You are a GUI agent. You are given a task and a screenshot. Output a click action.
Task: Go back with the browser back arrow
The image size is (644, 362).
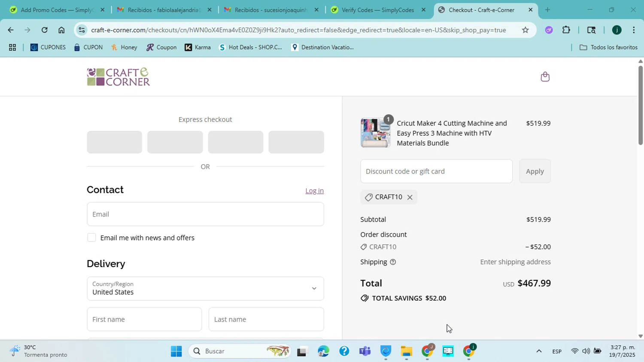[x=10, y=30]
